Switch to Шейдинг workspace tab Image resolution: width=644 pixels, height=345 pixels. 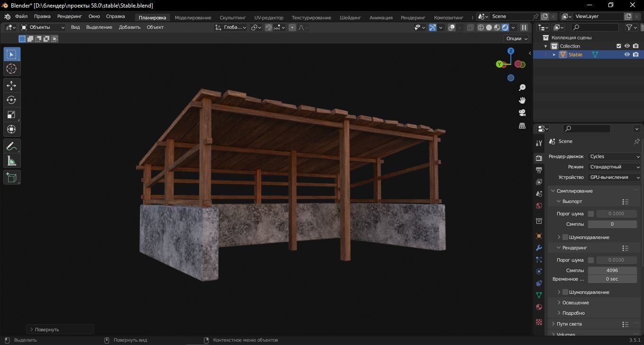[350, 18]
